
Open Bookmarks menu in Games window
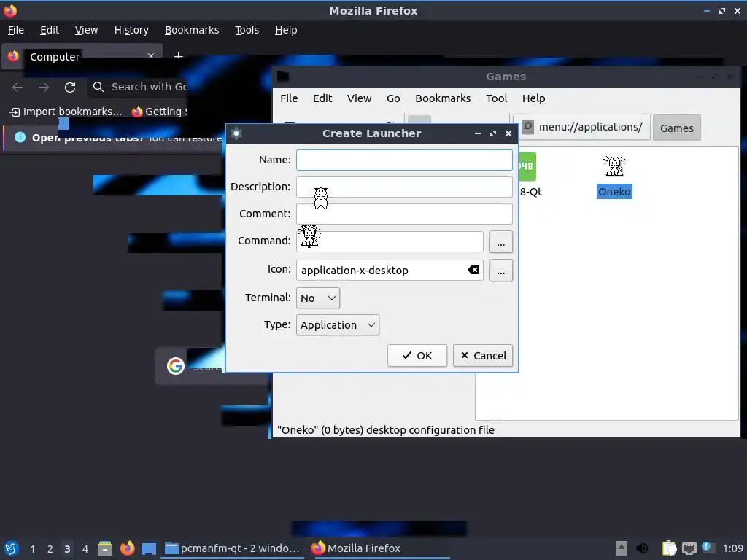[x=443, y=98]
